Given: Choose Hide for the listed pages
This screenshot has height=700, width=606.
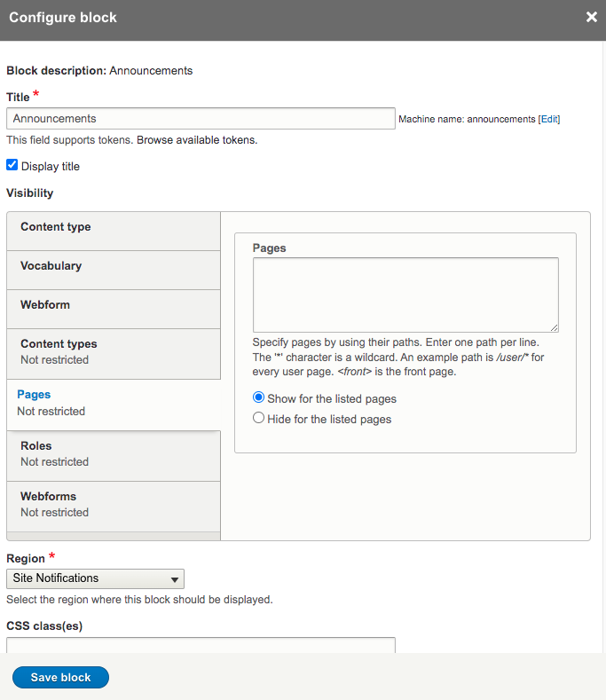Looking at the screenshot, I should click(x=259, y=419).
